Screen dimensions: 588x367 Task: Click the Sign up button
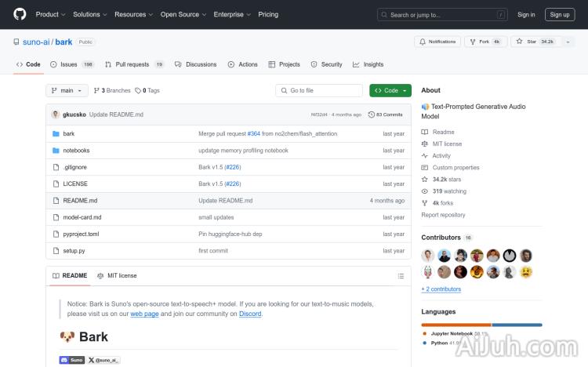560,14
